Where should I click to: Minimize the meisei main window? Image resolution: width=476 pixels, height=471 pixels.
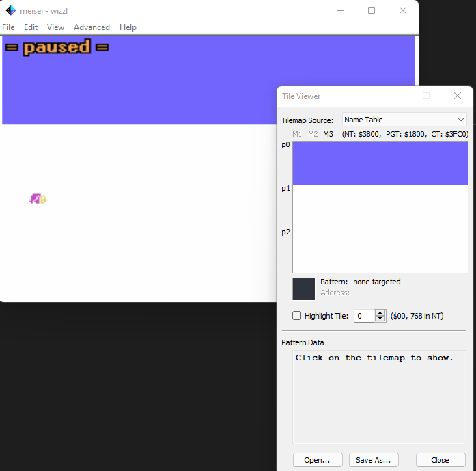341,10
